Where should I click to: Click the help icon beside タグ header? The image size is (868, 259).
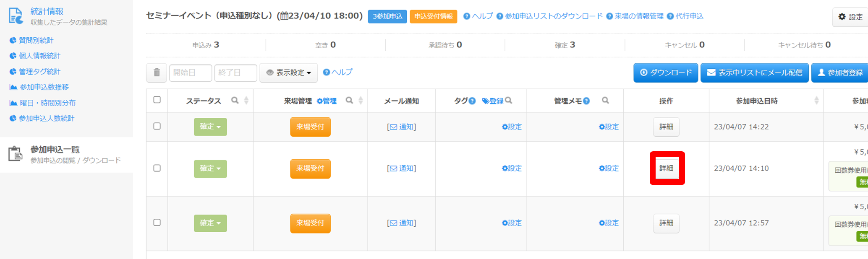[472, 101]
